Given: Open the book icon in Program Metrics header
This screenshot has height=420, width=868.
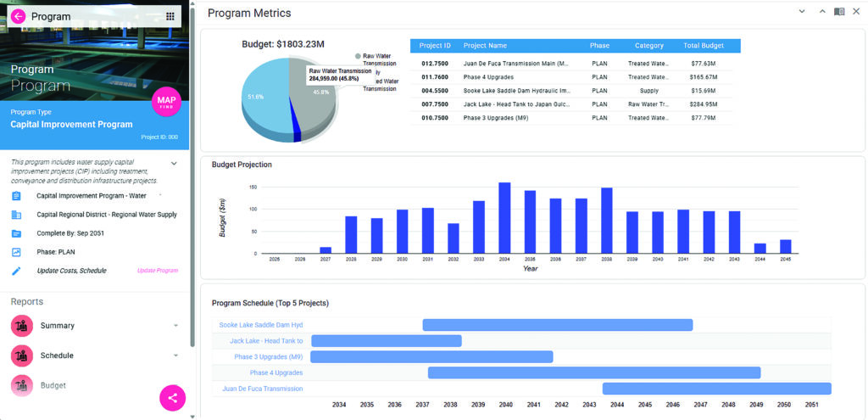Looking at the screenshot, I should pos(839,12).
